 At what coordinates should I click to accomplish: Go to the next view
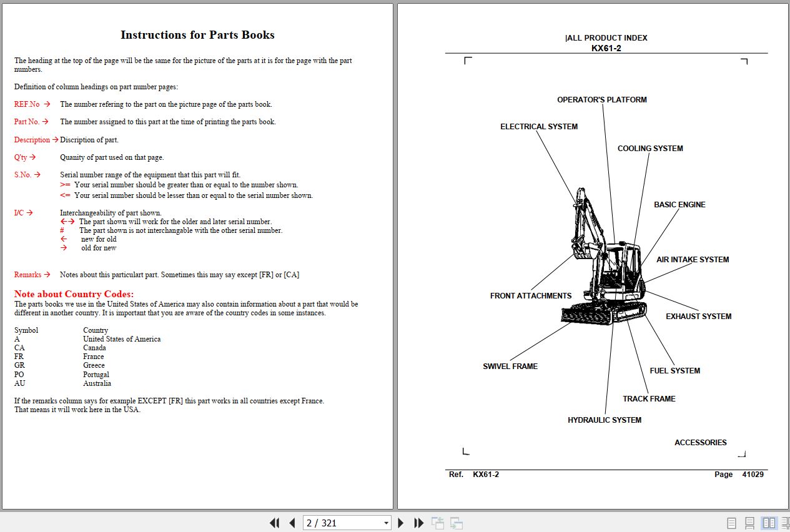(456, 523)
